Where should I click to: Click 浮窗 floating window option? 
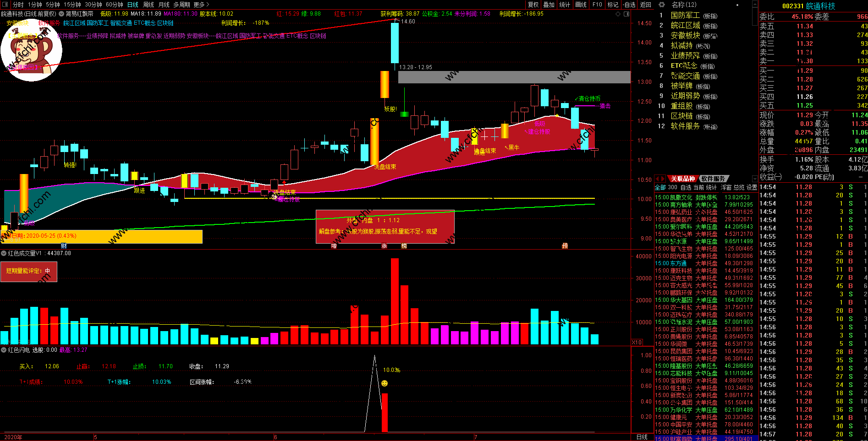coord(726,187)
